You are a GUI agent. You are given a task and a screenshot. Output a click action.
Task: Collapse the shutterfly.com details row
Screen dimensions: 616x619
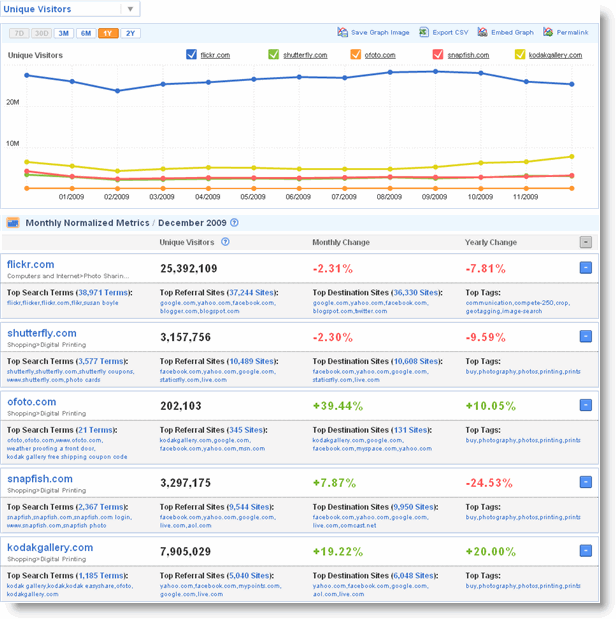click(x=586, y=336)
